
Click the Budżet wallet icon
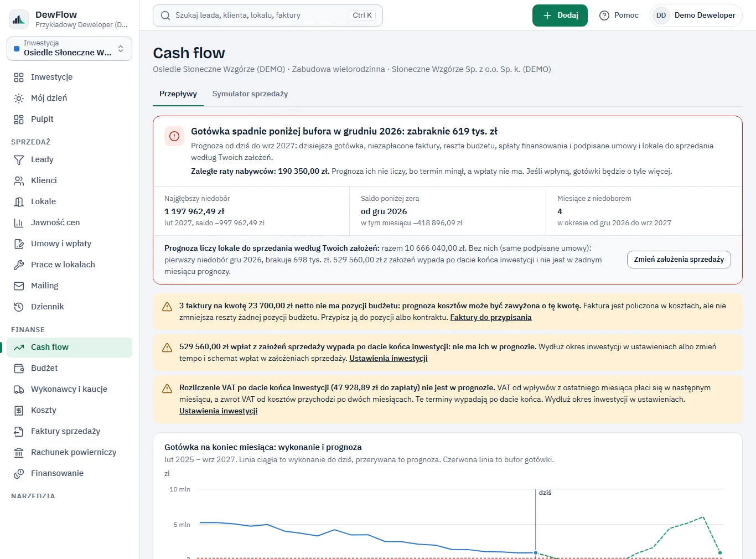tap(19, 368)
